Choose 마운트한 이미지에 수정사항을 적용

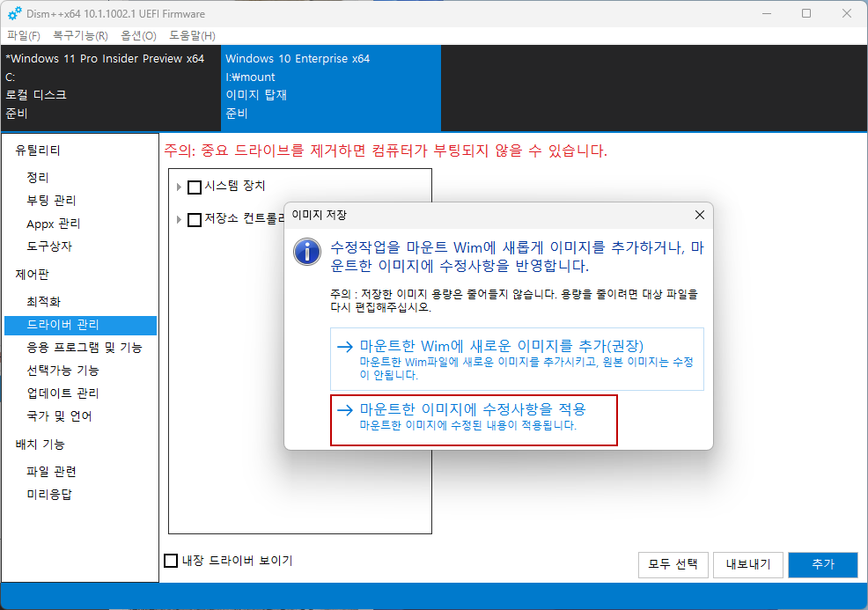474,420
